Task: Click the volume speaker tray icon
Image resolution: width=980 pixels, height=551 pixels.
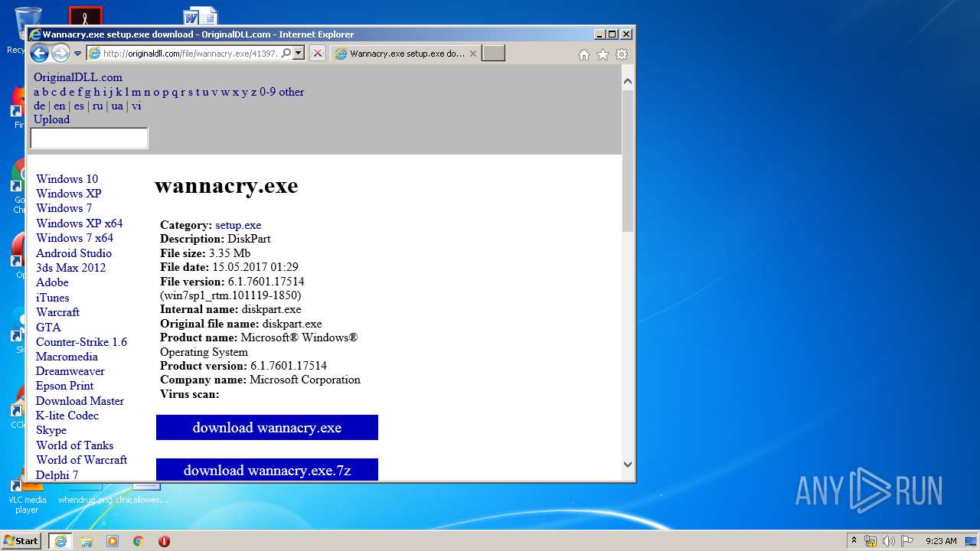Action: click(x=889, y=541)
